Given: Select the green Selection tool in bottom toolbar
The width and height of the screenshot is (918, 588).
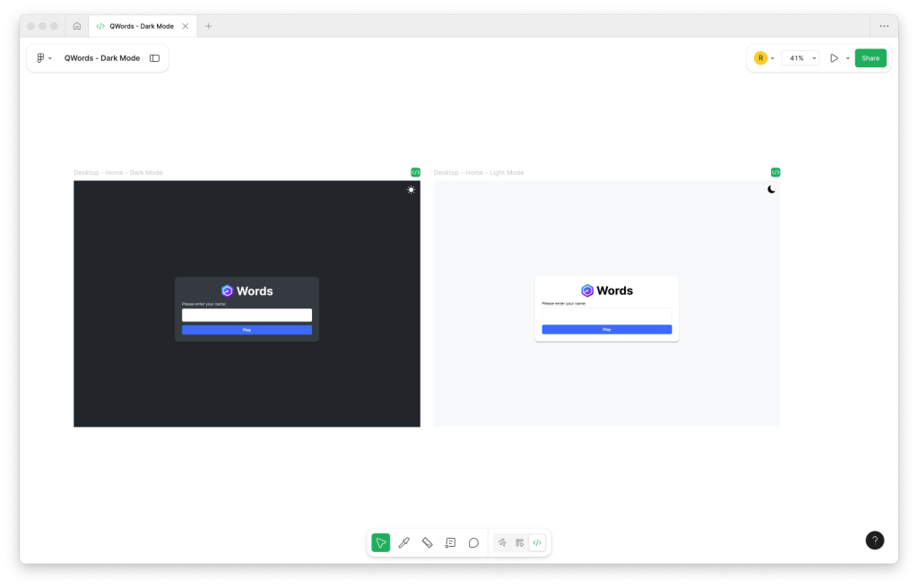Looking at the screenshot, I should click(380, 542).
